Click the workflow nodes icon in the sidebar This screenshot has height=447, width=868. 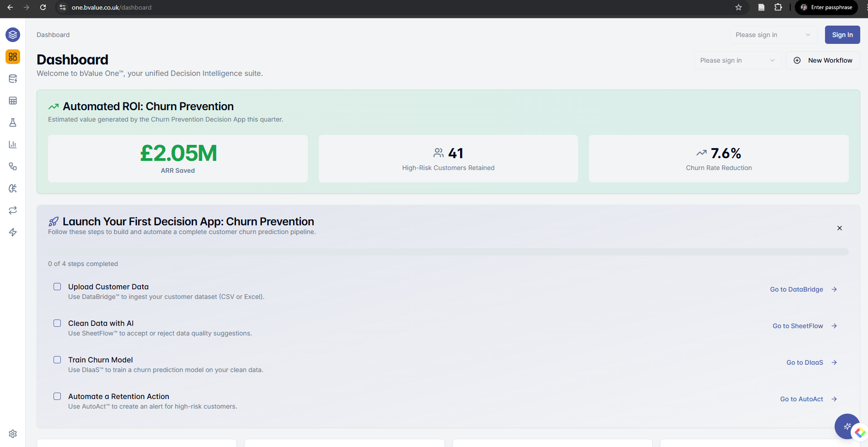coord(12,166)
